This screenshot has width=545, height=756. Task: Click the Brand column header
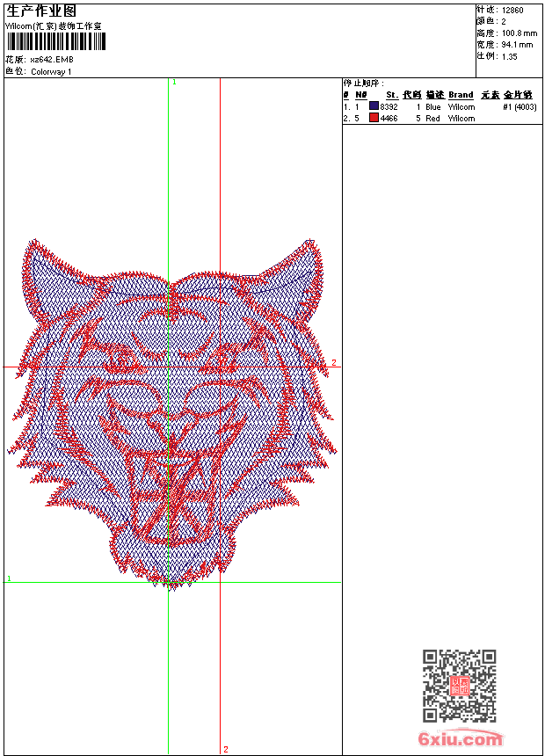point(461,95)
